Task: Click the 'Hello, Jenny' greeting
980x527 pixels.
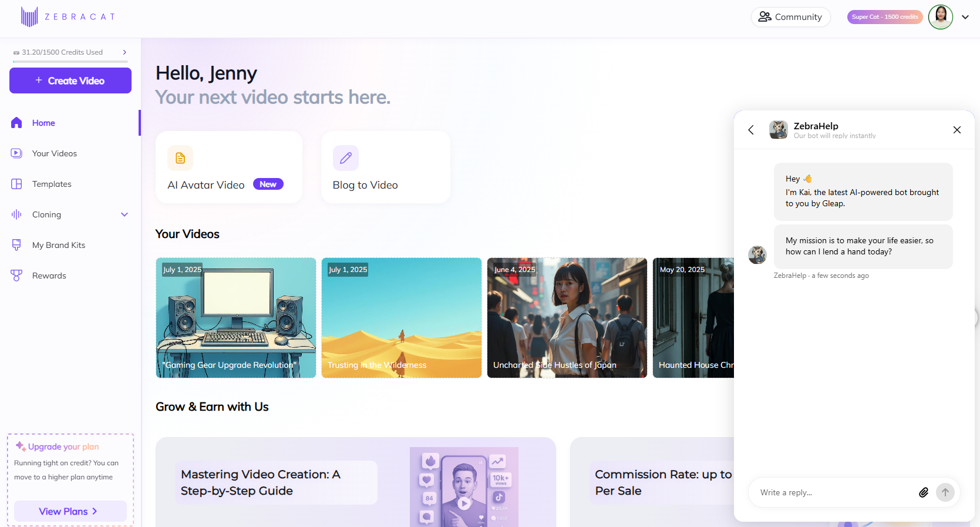Action: 206,73
